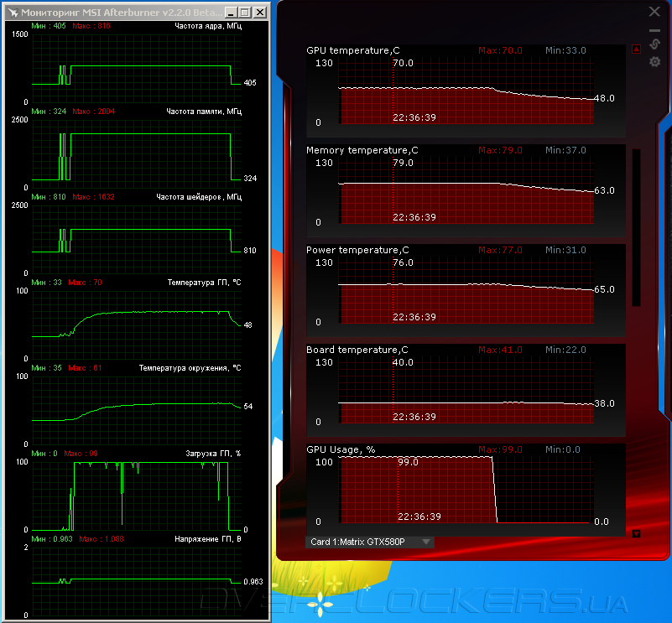Click the current voltage reading 0.963

coord(253,582)
